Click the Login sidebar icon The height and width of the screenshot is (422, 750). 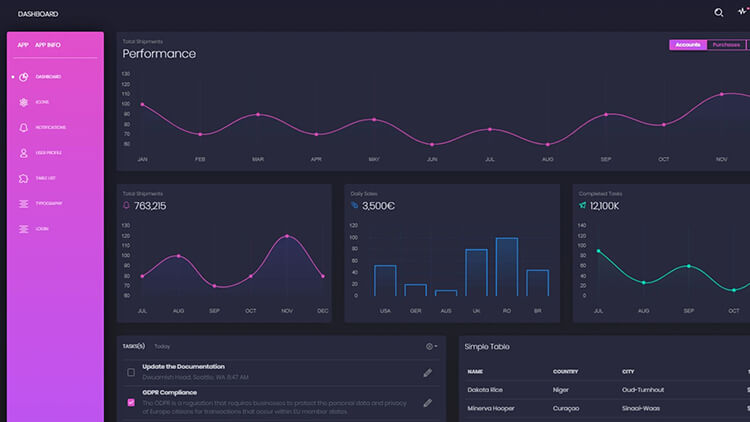click(23, 229)
